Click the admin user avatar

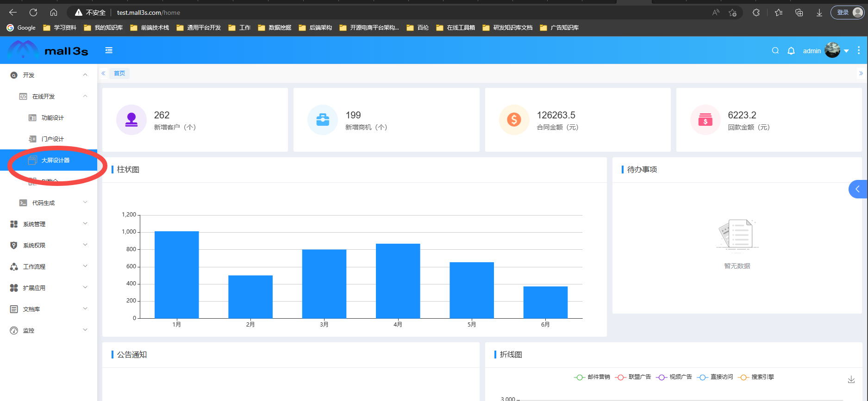832,50
